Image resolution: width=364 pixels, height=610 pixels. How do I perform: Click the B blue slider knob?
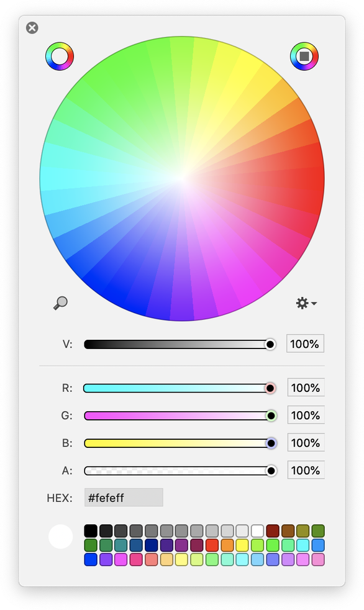[271, 444]
